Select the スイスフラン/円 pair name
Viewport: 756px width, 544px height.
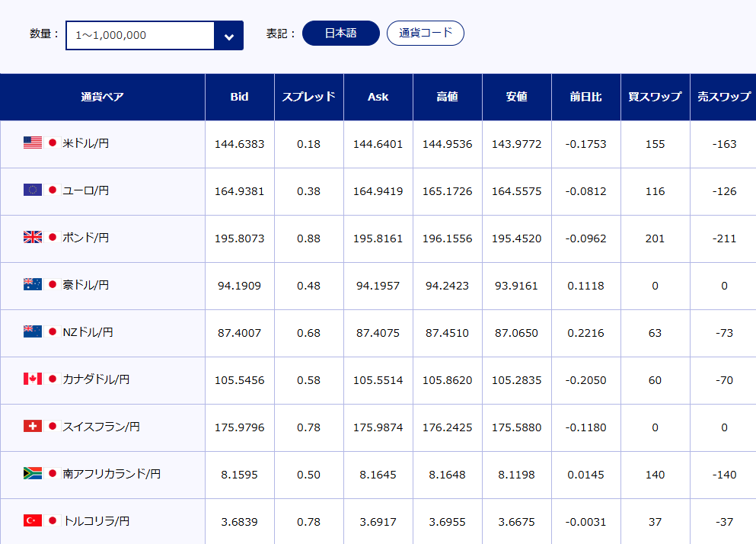[101, 427]
